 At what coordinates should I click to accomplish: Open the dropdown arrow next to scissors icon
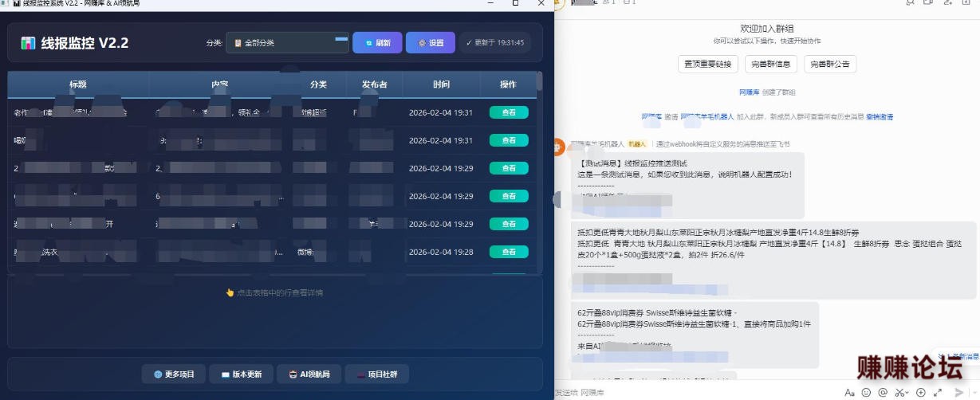pyautogui.click(x=908, y=393)
